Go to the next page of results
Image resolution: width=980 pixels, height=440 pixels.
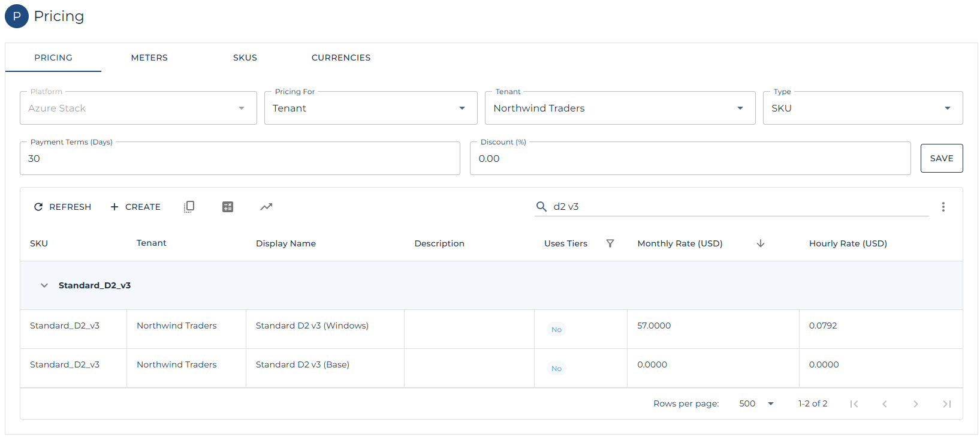click(x=915, y=404)
